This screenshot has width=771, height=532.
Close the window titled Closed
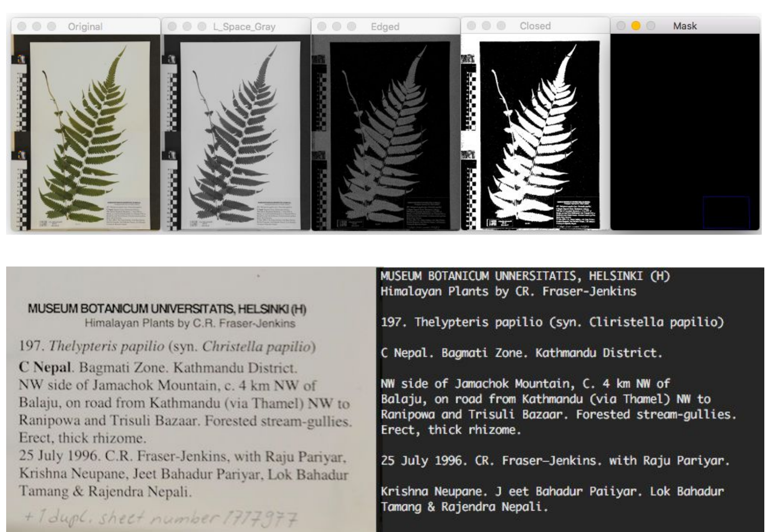tap(472, 26)
